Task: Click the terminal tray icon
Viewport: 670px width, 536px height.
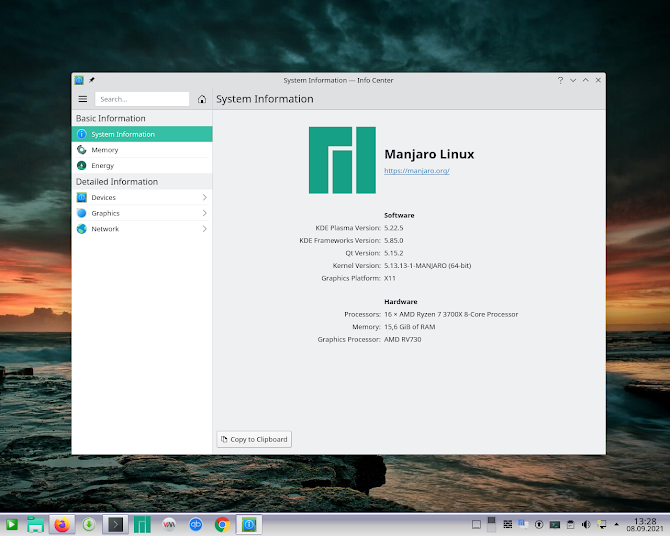Action: click(555, 524)
